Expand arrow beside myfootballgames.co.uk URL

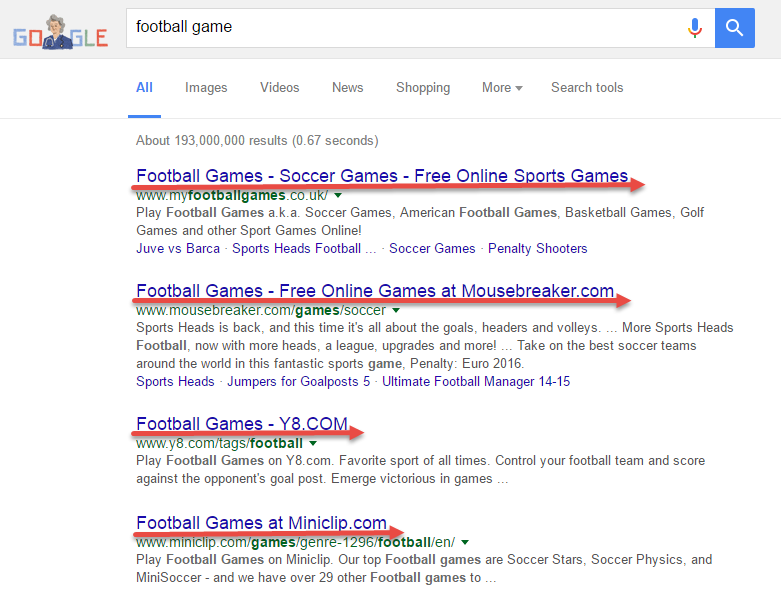click(338, 195)
